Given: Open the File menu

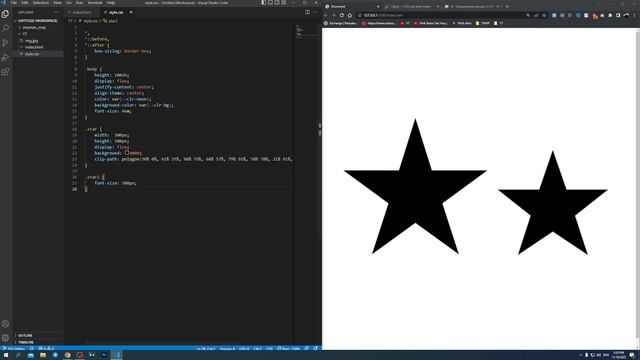Looking at the screenshot, I should pos(14,2).
